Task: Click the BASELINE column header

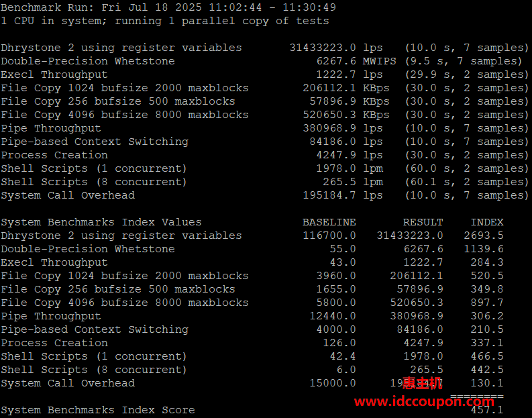Action: point(329,222)
